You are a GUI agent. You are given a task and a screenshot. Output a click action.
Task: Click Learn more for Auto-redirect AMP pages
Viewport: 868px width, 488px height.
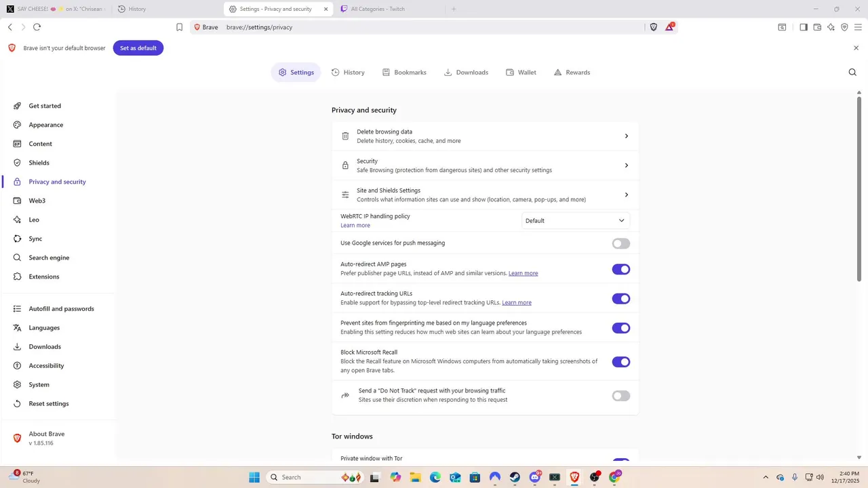coord(523,273)
